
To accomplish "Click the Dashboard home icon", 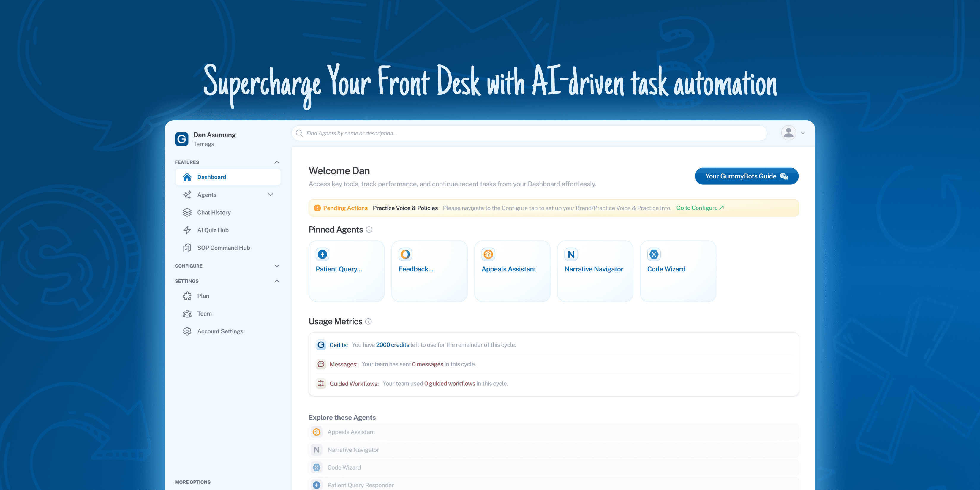I will pyautogui.click(x=187, y=177).
